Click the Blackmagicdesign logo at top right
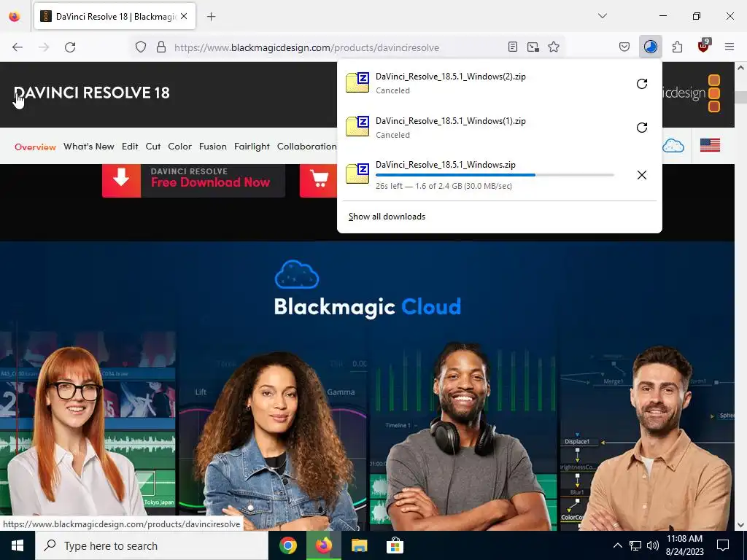 692,93
